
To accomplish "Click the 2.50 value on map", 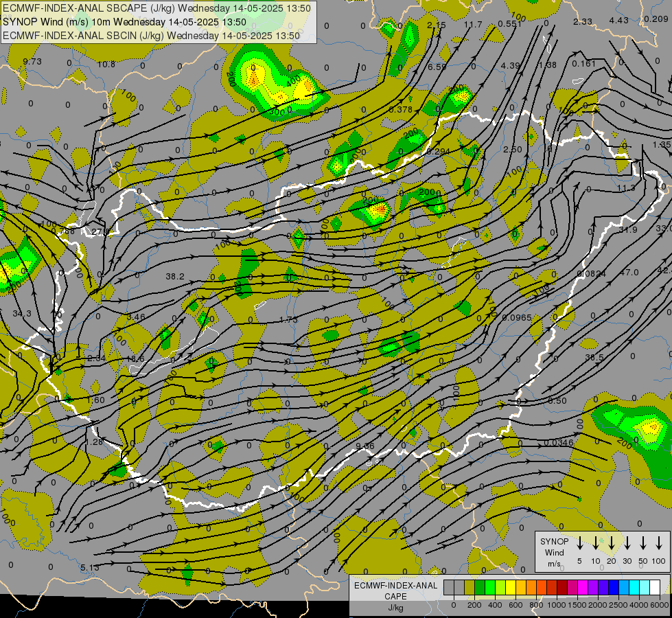I will point(513,150).
